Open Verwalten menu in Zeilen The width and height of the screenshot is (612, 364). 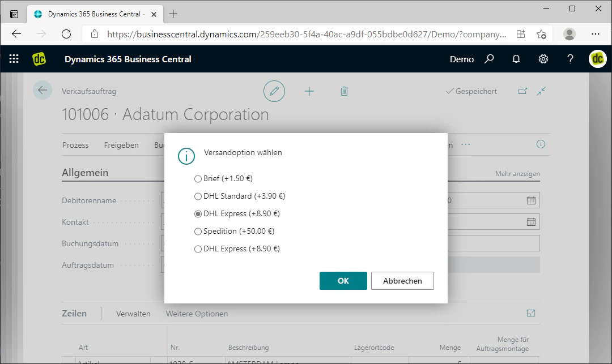133,314
